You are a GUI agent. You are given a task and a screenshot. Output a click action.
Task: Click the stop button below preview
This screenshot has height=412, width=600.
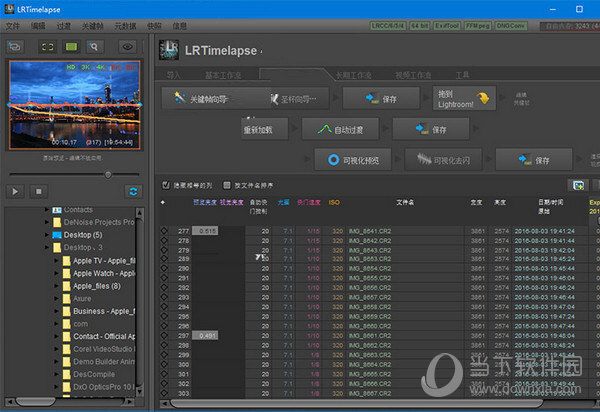coord(39,191)
